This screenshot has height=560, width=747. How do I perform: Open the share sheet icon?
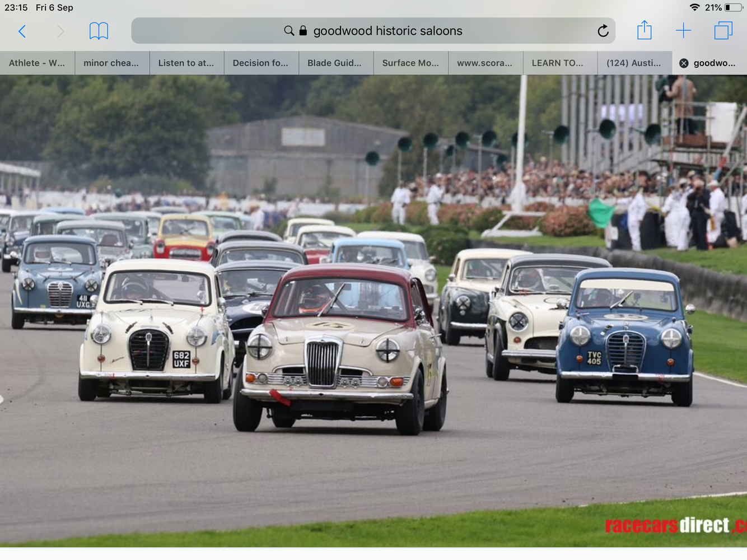644,30
